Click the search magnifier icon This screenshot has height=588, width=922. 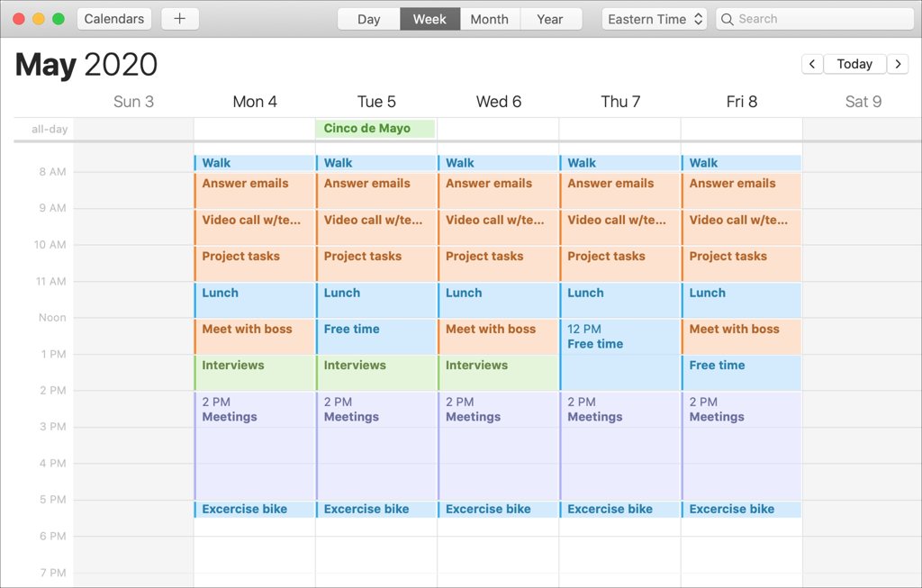click(x=728, y=19)
